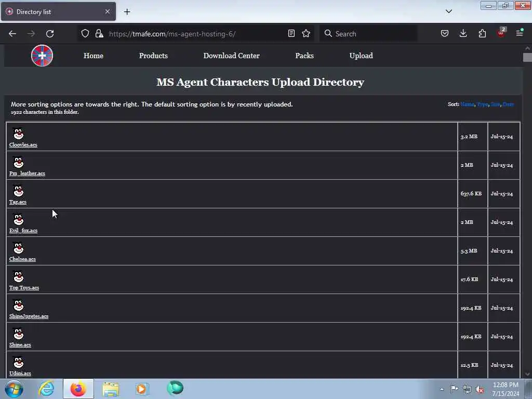Show hidden system tray icons arrow
The width and height of the screenshot is (532, 399).
tap(442, 390)
